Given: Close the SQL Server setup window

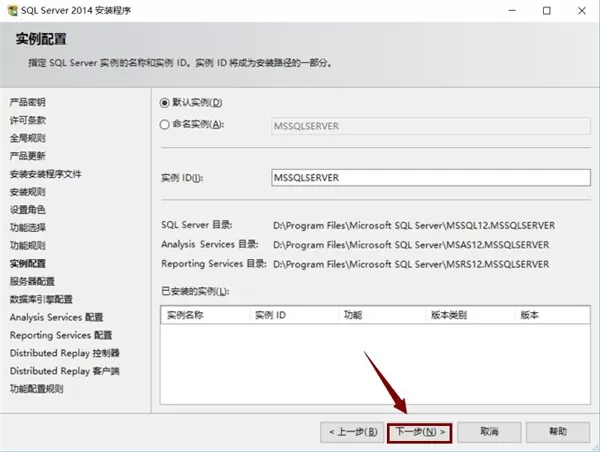Looking at the screenshot, I should 582,11.
